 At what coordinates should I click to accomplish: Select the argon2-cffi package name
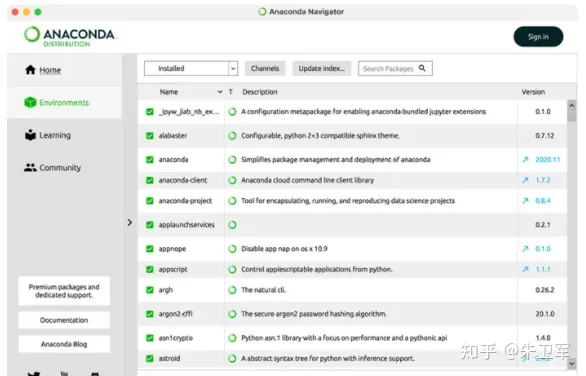tap(175, 314)
